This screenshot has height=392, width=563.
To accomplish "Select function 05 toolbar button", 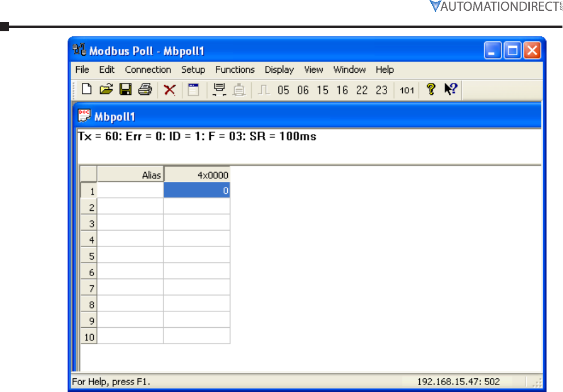I will (283, 90).
